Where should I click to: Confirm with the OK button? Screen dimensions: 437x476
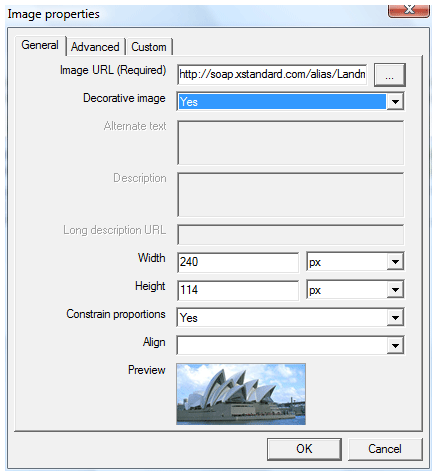[304, 449]
